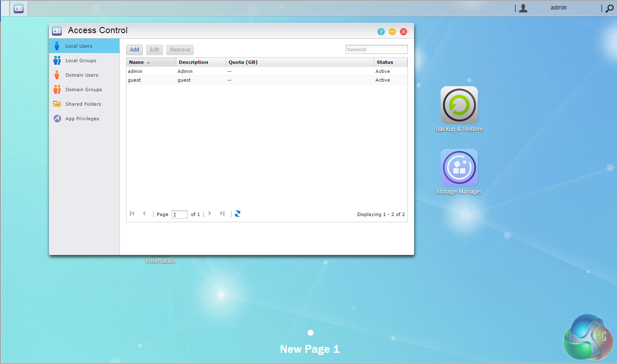Click the user profile icon beside admin
Viewport: 617px width, 364px height.
(x=523, y=8)
